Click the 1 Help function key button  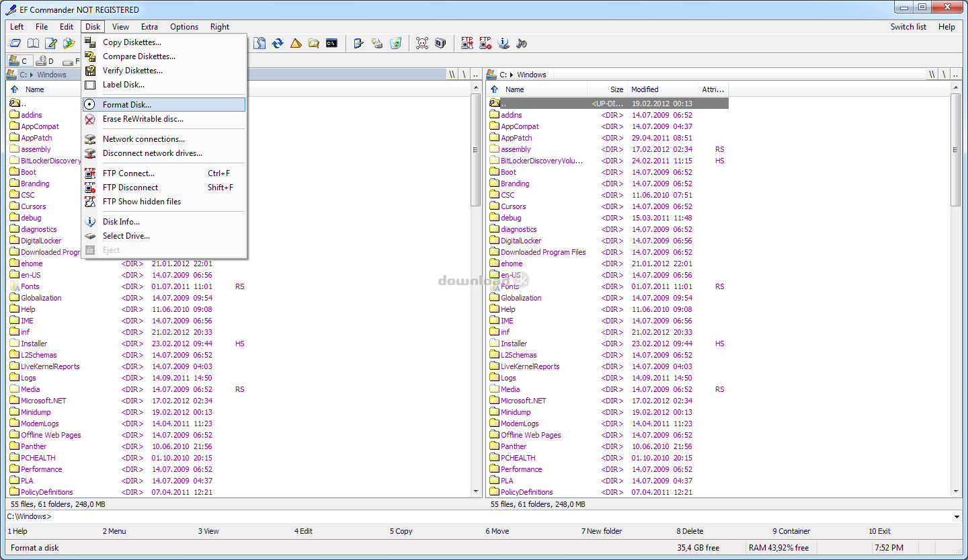point(17,531)
